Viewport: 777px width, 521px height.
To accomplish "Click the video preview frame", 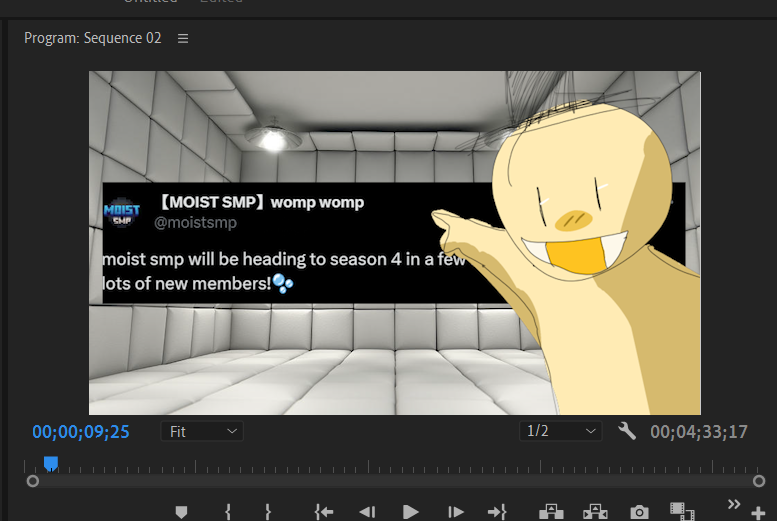I will point(394,243).
